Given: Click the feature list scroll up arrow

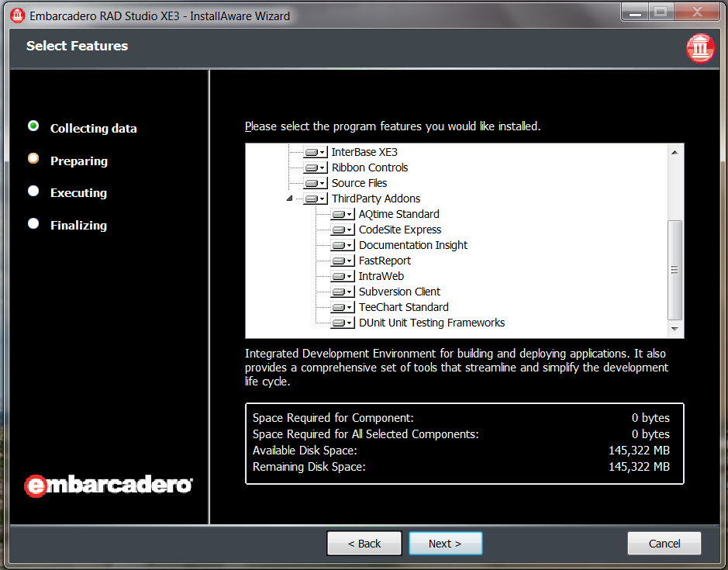Looking at the screenshot, I should coord(675,152).
